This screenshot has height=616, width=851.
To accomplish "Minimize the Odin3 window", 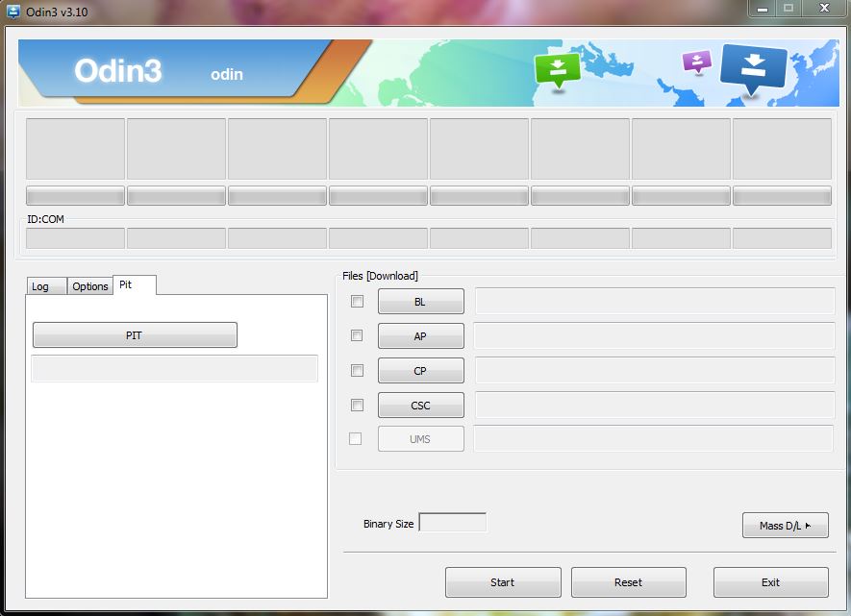I will click(763, 10).
